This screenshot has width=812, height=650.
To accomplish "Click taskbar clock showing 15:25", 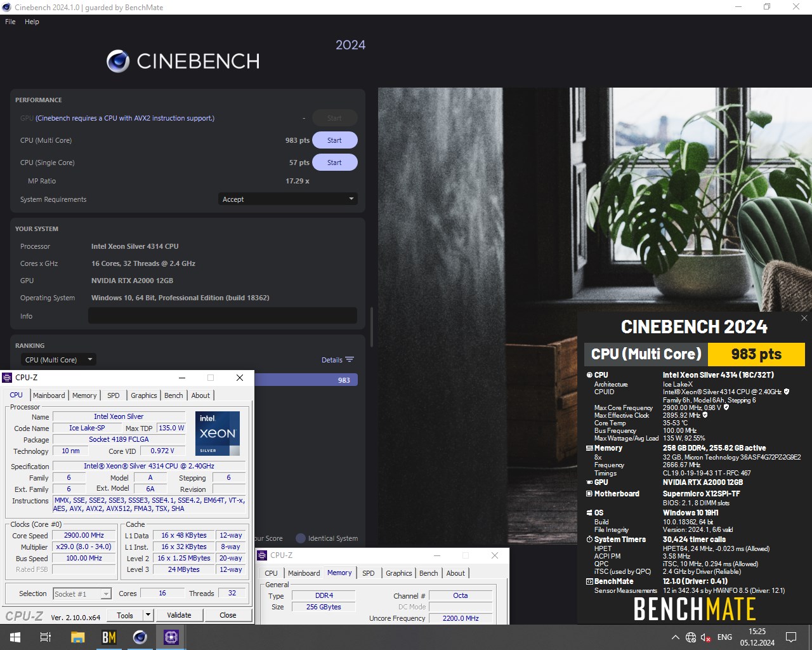I will click(757, 637).
